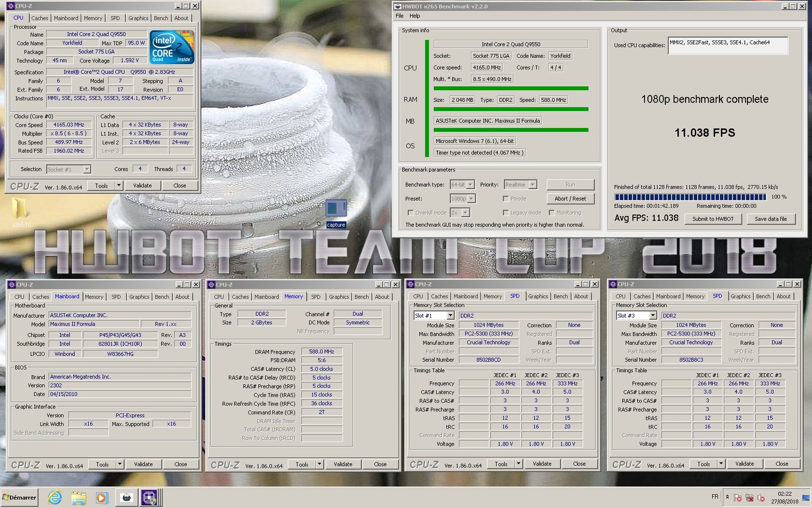Click Slot #1 SPD window title icon
812x508 pixels.
[x=411, y=284]
